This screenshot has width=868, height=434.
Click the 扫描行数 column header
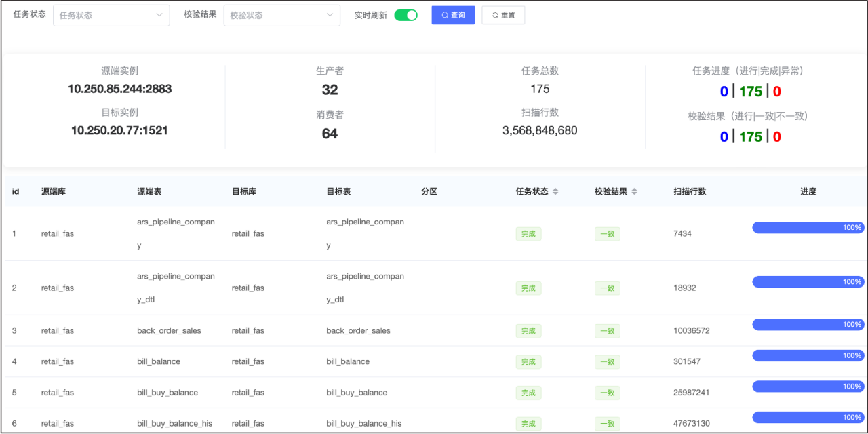tap(690, 192)
